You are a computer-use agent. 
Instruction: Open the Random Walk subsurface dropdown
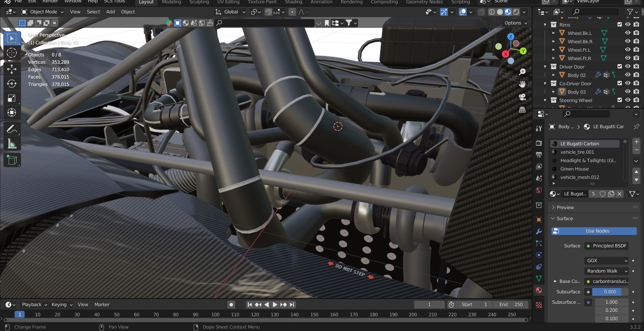pos(607,271)
